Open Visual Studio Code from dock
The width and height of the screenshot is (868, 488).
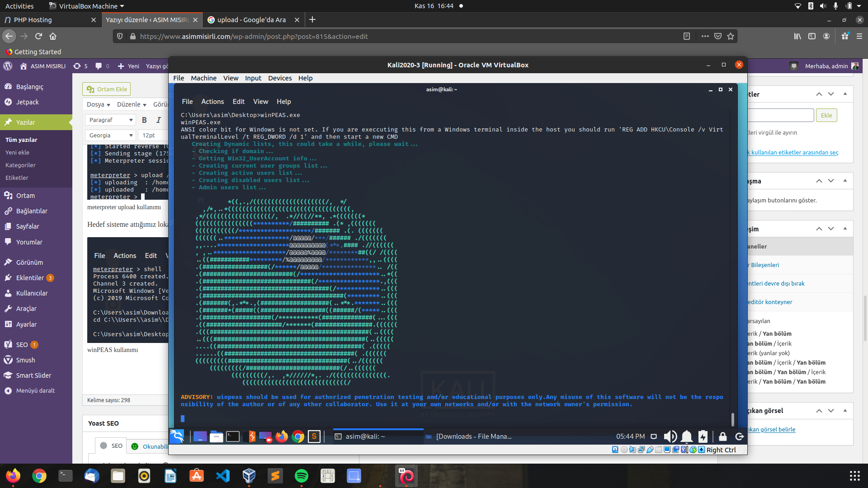(223, 476)
